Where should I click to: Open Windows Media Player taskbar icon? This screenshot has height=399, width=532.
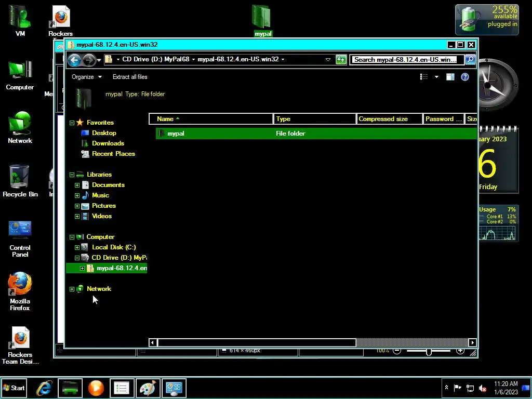pyautogui.click(x=96, y=388)
